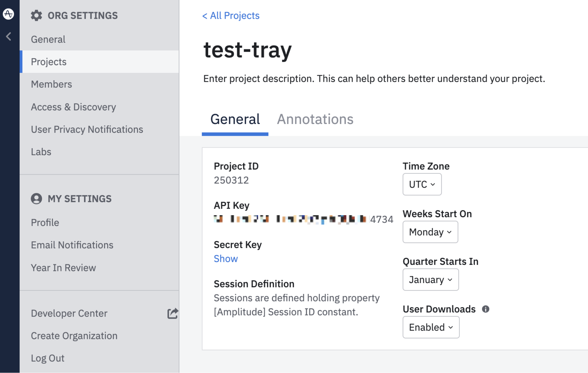Open Access & Discovery settings
The height and width of the screenshot is (373, 588).
(73, 107)
